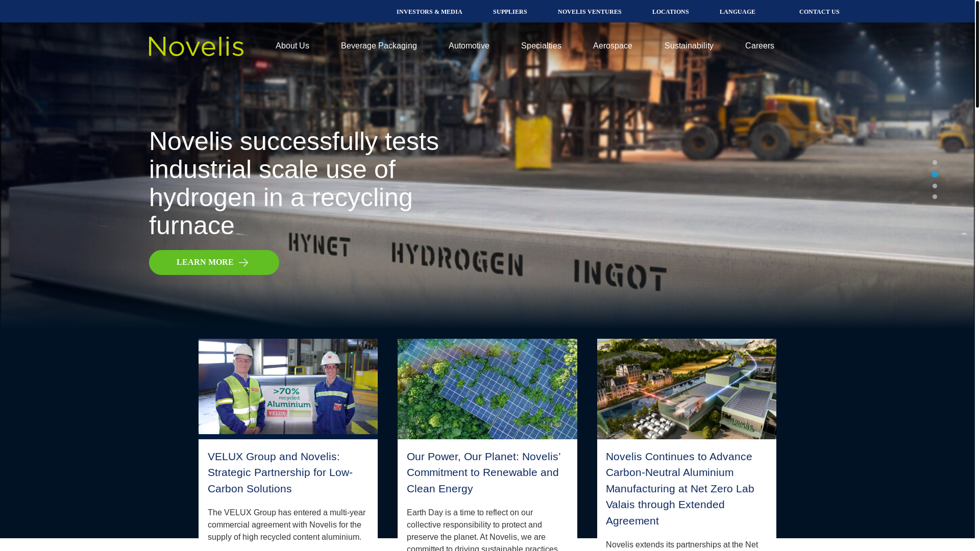Open the Suppliers link
Image resolution: width=980 pixels, height=551 pixels.
[x=510, y=12]
